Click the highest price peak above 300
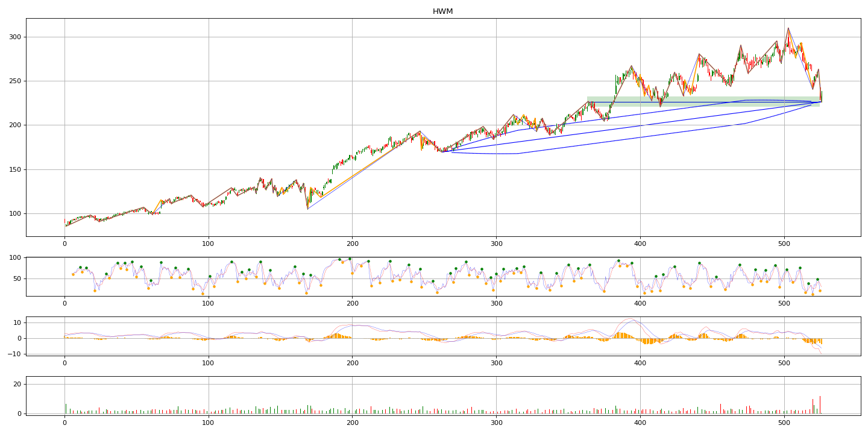The width and height of the screenshot is (868, 434). (x=788, y=28)
